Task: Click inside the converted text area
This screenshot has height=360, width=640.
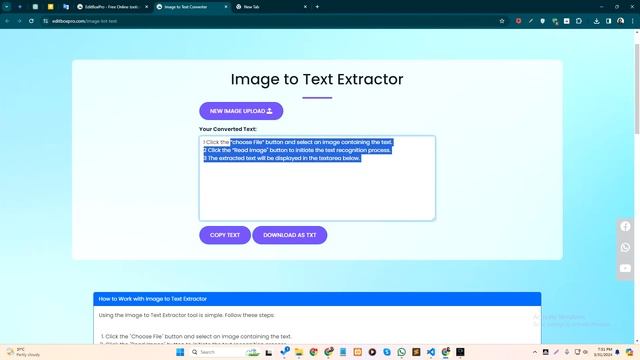Action: click(317, 178)
